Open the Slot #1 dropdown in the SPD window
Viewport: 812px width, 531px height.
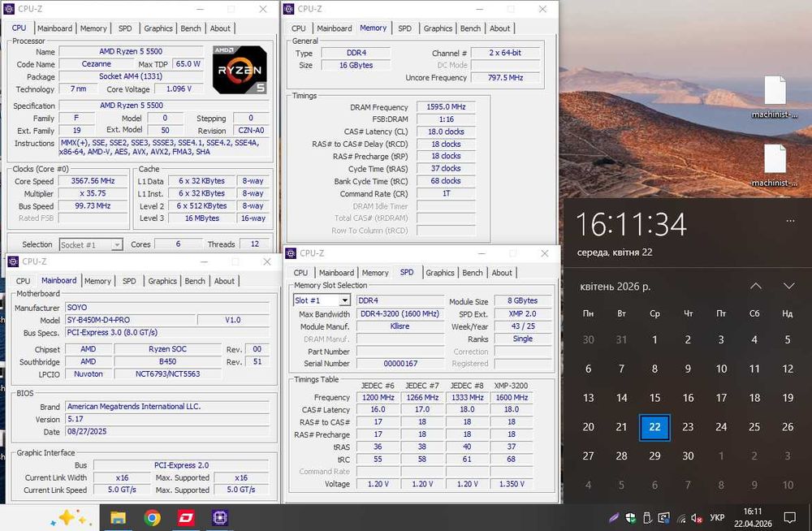345,300
